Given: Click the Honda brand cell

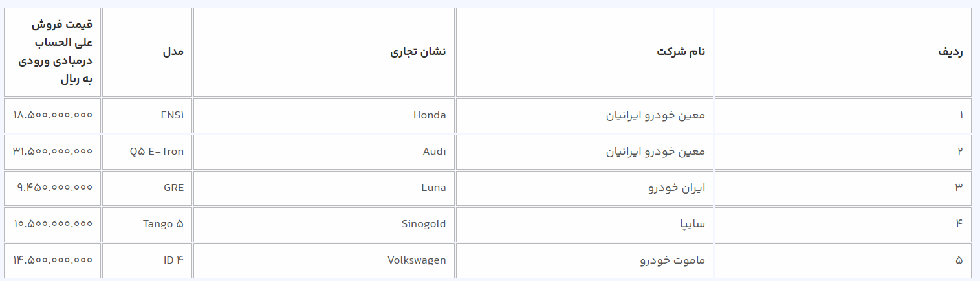Looking at the screenshot, I should pyautogui.click(x=430, y=115).
